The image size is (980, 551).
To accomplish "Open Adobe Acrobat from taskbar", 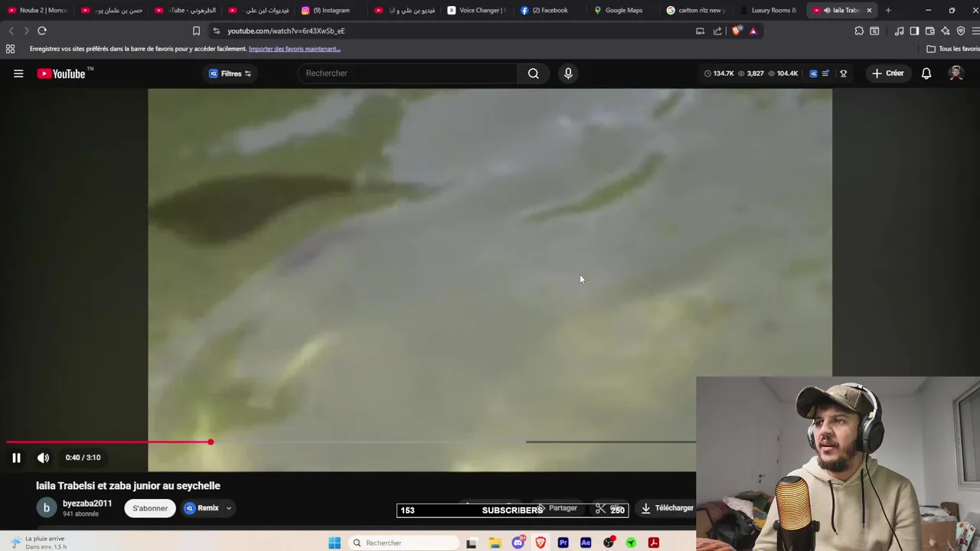I will (654, 543).
